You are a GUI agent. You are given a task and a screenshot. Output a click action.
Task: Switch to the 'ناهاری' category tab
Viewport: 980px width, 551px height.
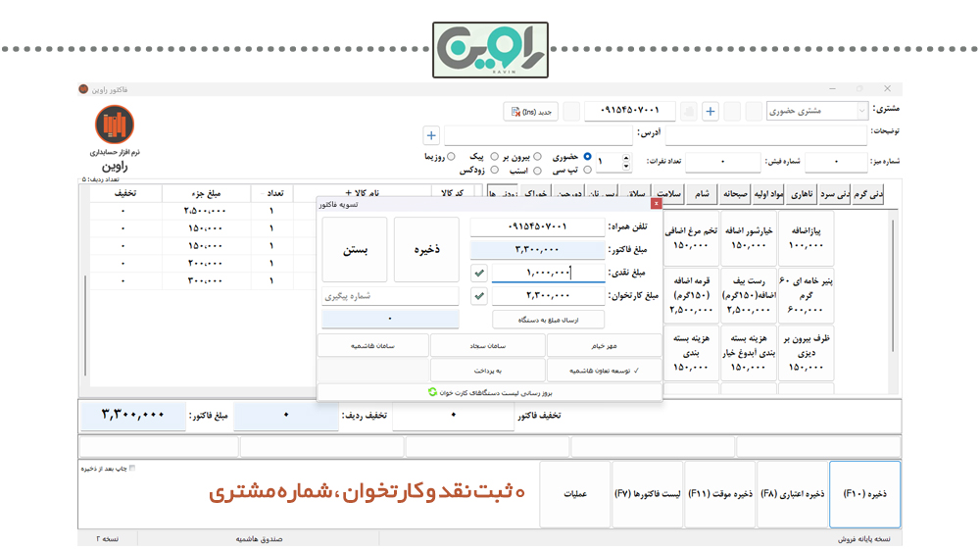[801, 194]
